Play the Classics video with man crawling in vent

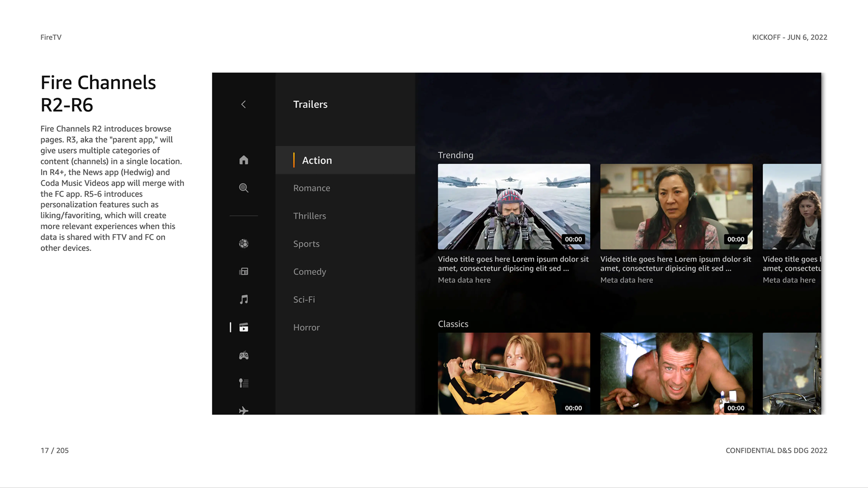[x=676, y=374]
